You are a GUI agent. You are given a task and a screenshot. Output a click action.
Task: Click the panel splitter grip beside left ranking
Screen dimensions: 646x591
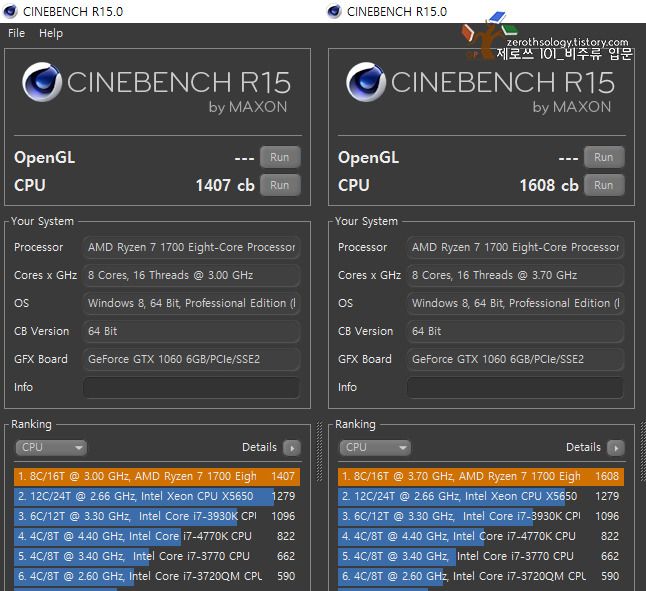(x=319, y=451)
